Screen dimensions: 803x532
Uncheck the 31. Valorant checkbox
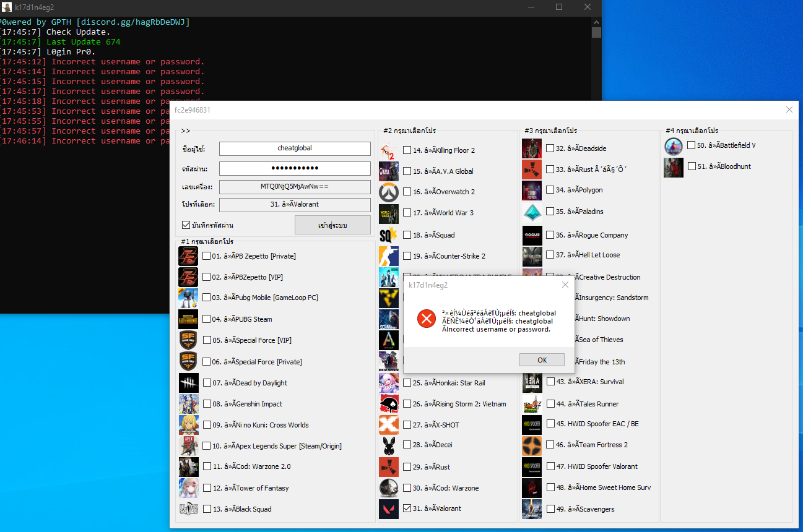[x=407, y=508]
